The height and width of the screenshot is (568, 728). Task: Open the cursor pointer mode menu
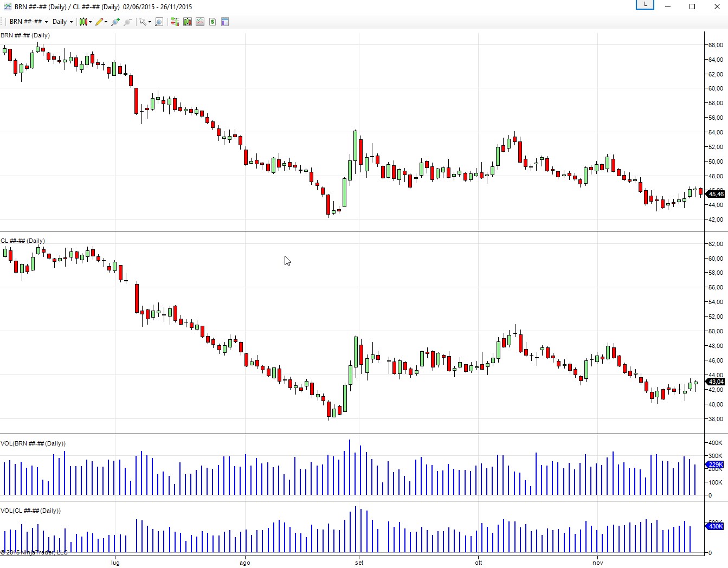tap(145, 22)
